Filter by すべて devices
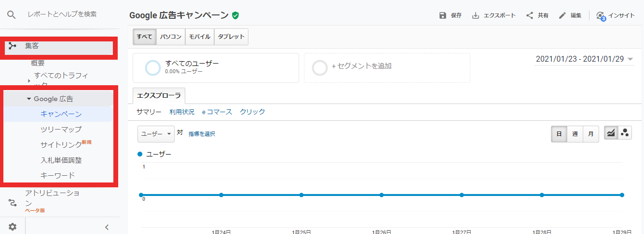 pyautogui.click(x=144, y=37)
